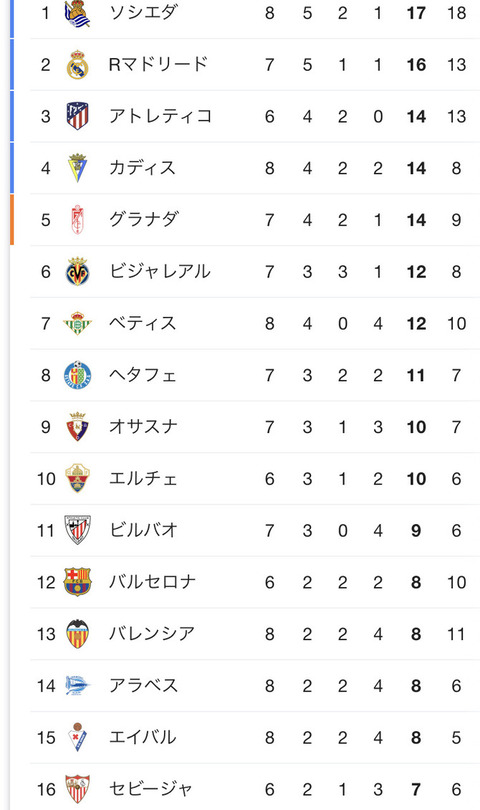The height and width of the screenshot is (810, 480).
Task: Click the Athletic Bilbao striped badge
Action: pos(78,530)
